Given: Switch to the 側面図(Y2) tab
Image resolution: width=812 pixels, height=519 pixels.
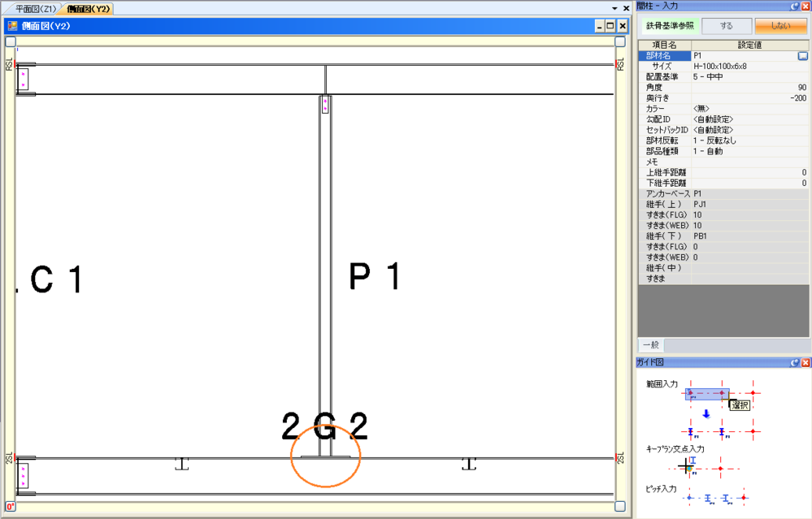Looking at the screenshot, I should (x=89, y=9).
